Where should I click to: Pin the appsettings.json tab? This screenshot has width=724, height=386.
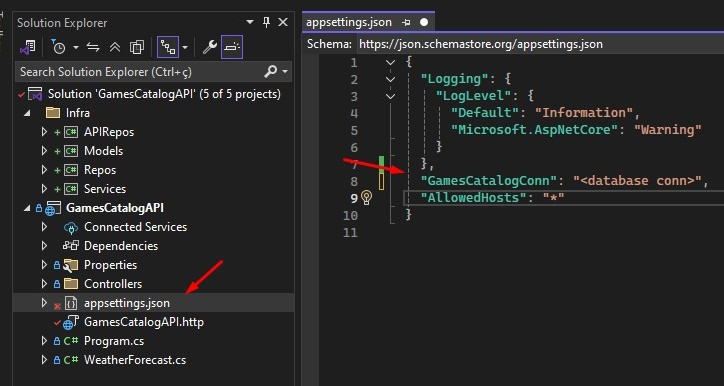pos(406,22)
